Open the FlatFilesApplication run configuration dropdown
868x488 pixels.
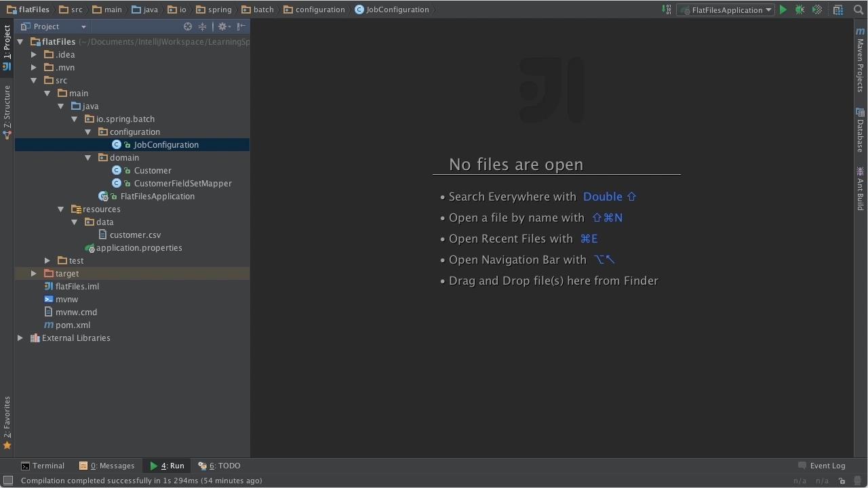coord(726,10)
